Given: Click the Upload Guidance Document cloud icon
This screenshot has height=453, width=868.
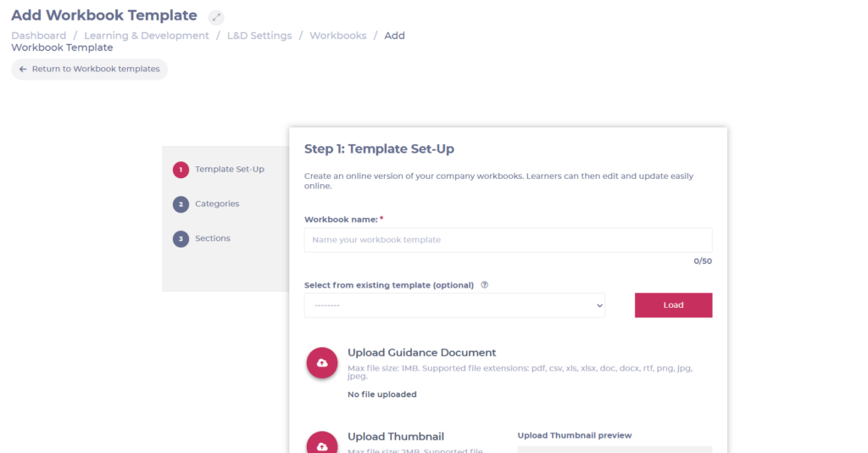Looking at the screenshot, I should 322,363.
